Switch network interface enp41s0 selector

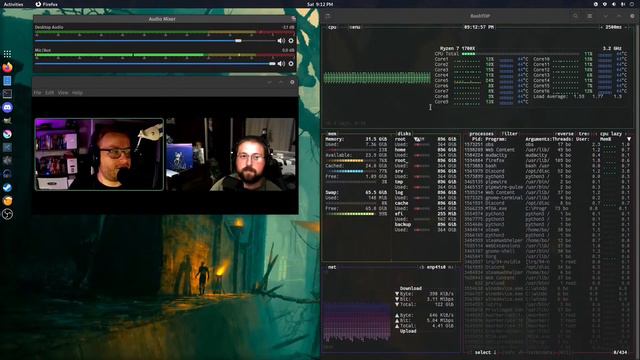436,267
